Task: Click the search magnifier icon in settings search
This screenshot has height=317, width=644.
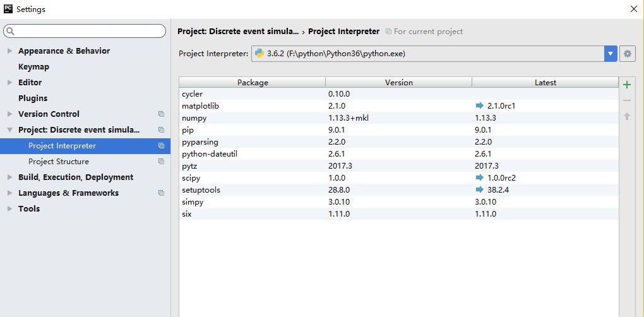Action: tap(11, 31)
